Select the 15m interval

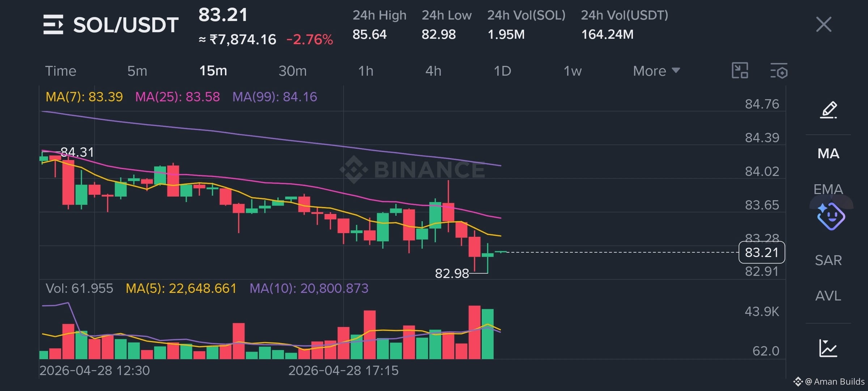(x=213, y=71)
